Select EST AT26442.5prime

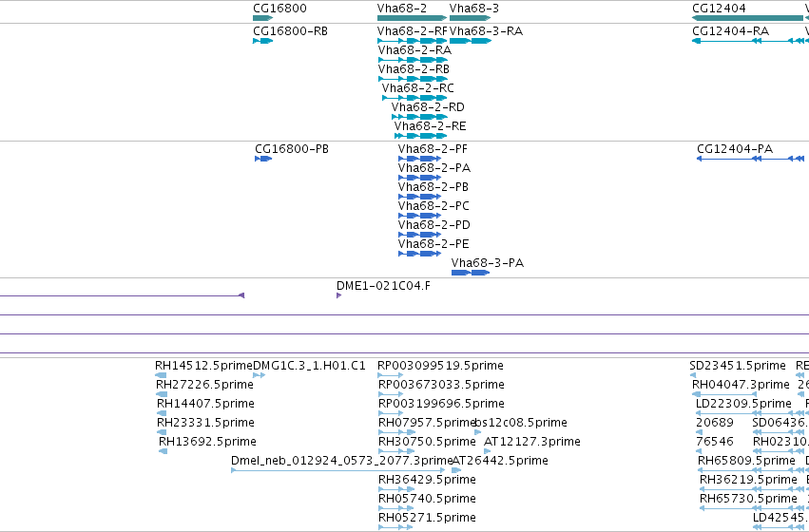500,461
